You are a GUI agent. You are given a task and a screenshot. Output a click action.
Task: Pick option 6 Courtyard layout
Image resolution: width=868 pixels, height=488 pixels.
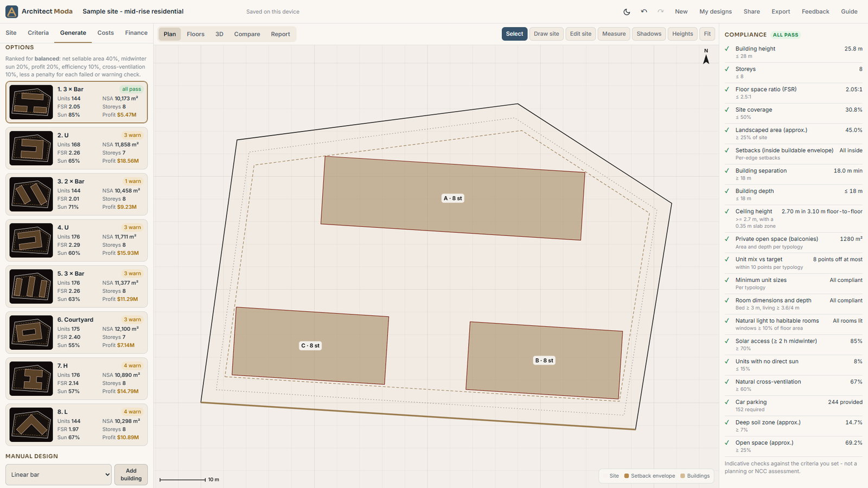tap(76, 332)
